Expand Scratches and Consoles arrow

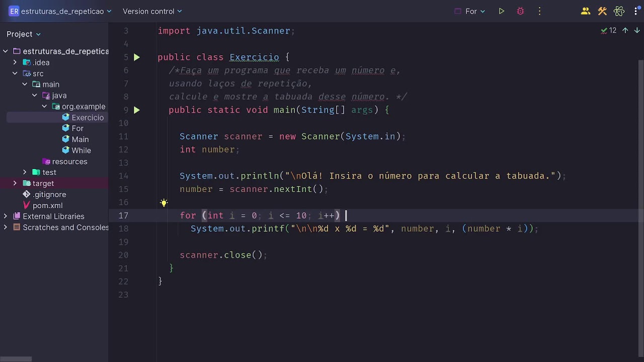tap(6, 227)
